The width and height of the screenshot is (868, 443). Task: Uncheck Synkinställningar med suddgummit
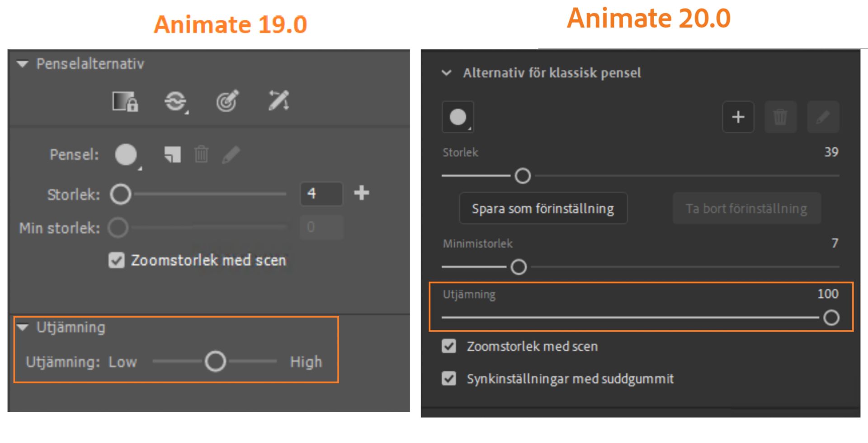(x=448, y=379)
